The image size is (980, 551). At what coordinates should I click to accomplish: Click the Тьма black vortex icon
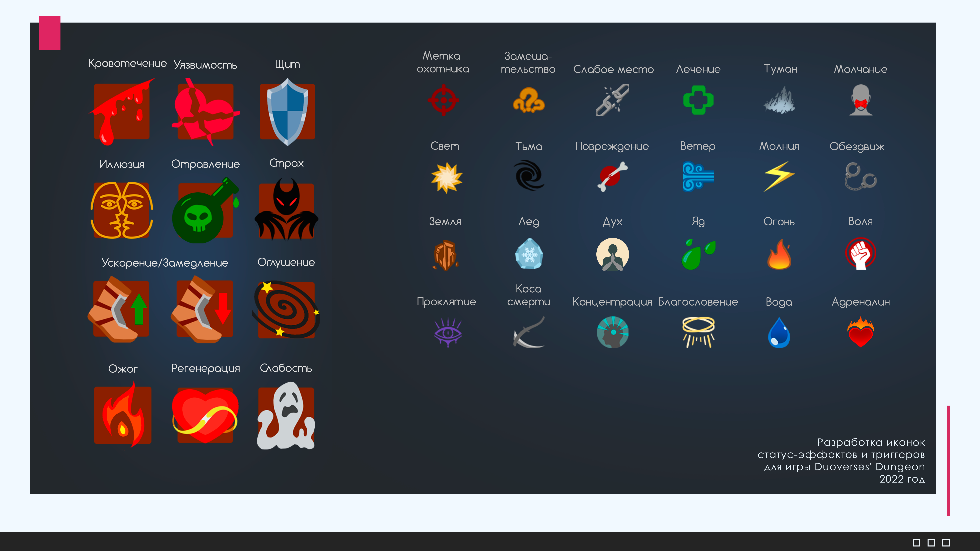pyautogui.click(x=528, y=175)
